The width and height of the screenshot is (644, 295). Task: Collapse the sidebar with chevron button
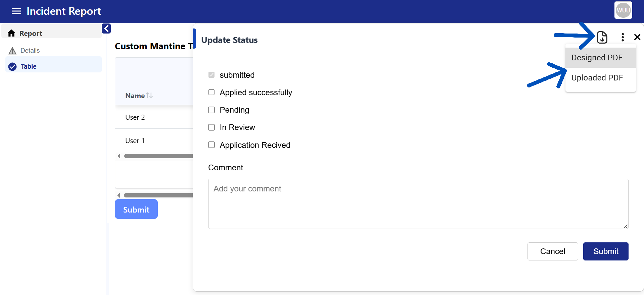(x=106, y=28)
